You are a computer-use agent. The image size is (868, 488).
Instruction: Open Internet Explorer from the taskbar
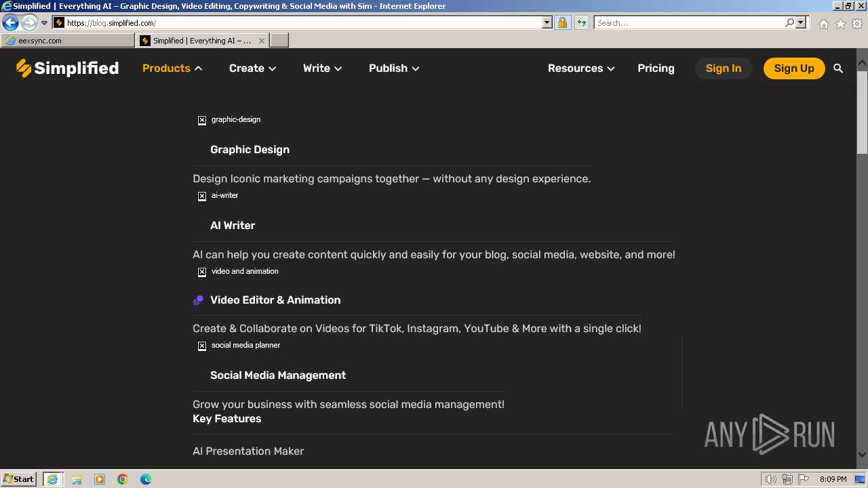coord(52,479)
